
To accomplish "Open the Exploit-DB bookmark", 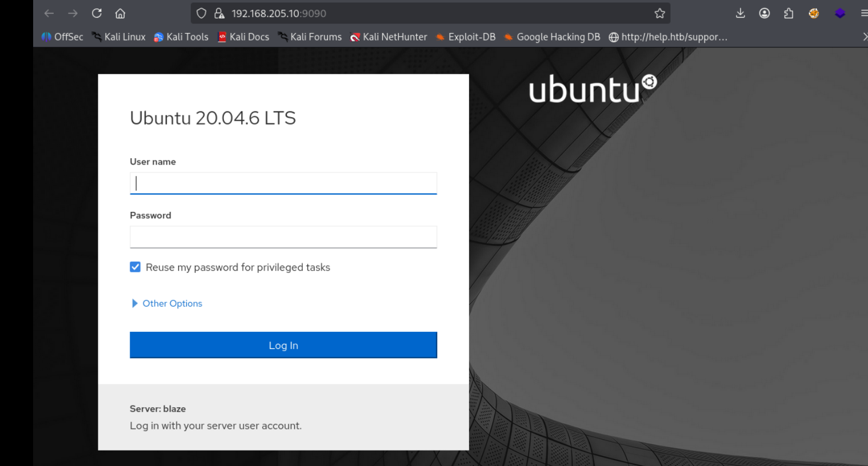I will pos(465,37).
